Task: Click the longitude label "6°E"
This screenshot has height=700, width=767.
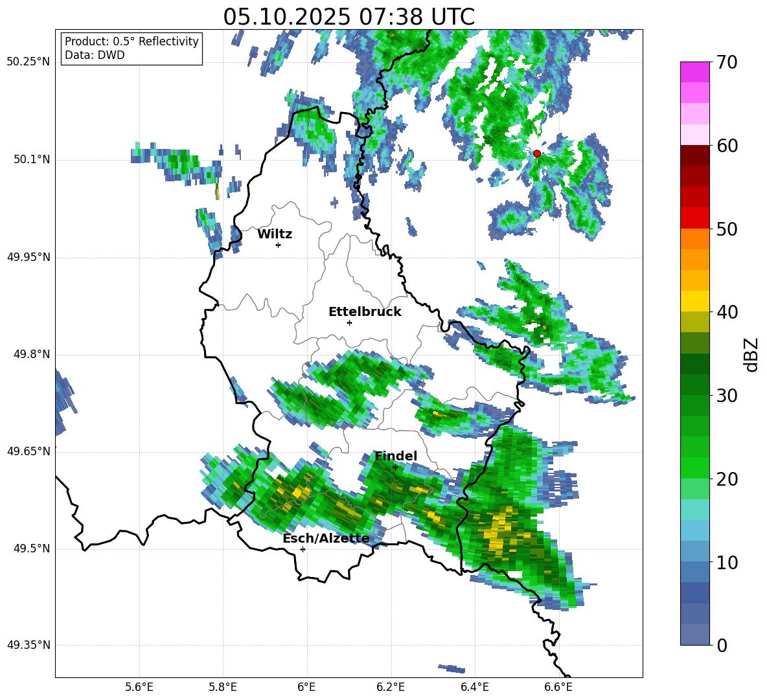Action: pyautogui.click(x=306, y=687)
